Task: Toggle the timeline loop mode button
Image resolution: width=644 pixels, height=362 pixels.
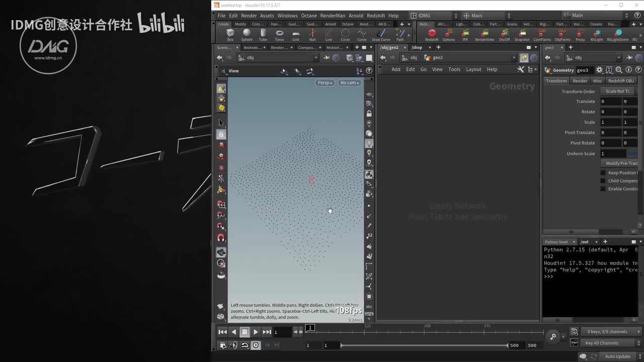Action: point(245,345)
